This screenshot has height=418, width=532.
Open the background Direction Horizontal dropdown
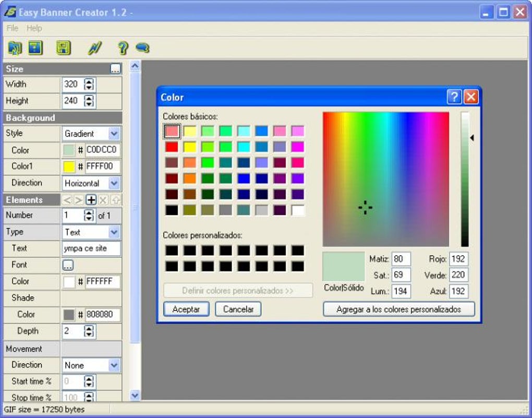[114, 183]
